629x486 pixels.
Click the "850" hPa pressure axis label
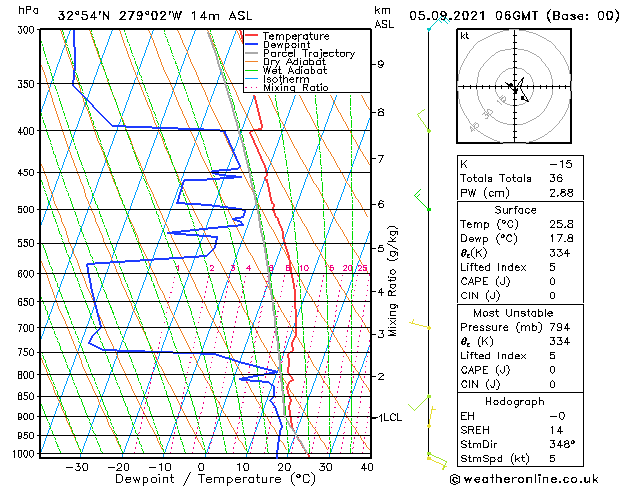28,397
